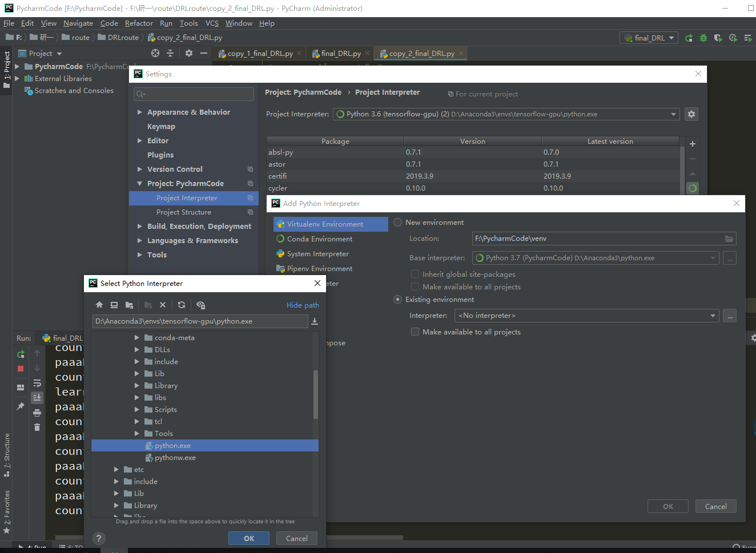The height and width of the screenshot is (553, 756).
Task: Open Project Structure settings page
Action: coord(184,212)
